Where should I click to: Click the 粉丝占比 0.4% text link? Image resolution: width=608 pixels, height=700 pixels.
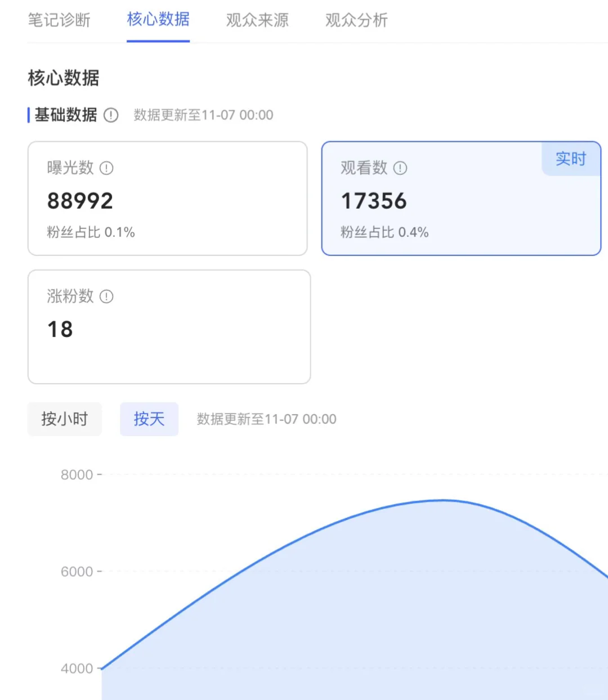(x=385, y=232)
